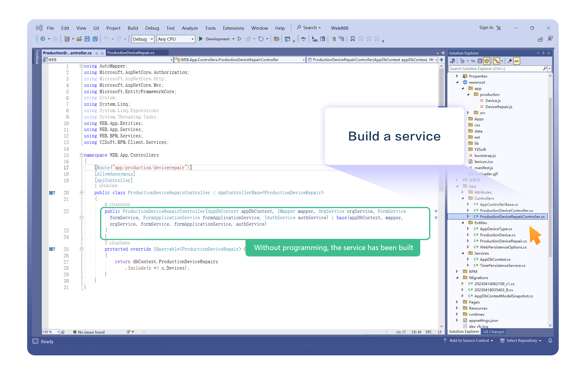Screen dimensions: 588x374
Task: Open the Debug configuration dropdown
Action: 143,39
